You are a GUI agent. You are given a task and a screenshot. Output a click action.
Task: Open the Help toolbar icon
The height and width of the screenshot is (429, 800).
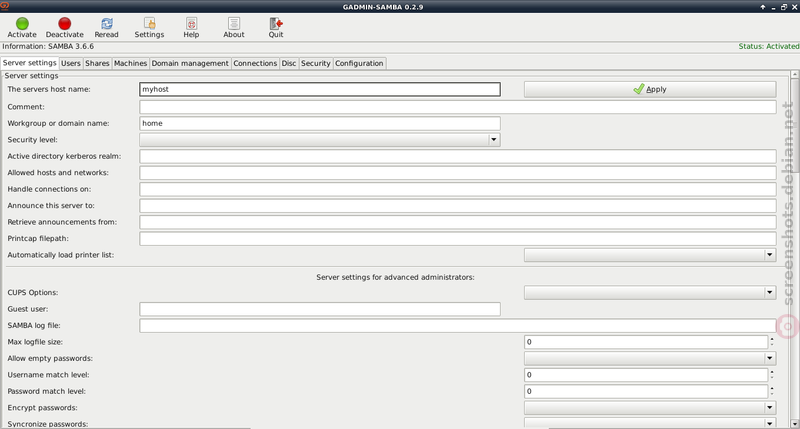(x=191, y=23)
